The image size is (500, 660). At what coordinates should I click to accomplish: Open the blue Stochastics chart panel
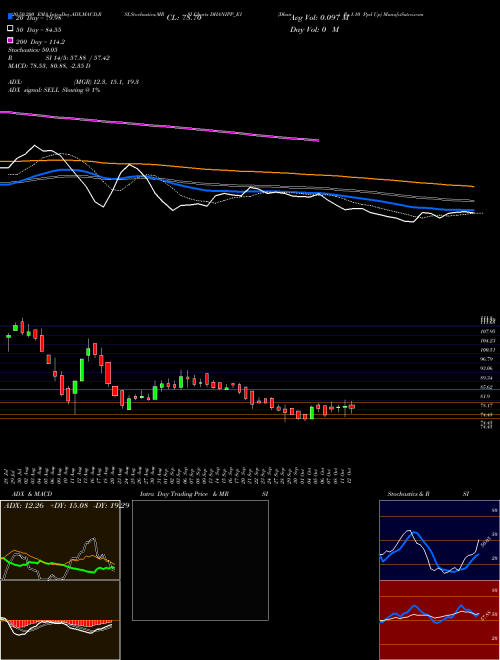coord(439,540)
